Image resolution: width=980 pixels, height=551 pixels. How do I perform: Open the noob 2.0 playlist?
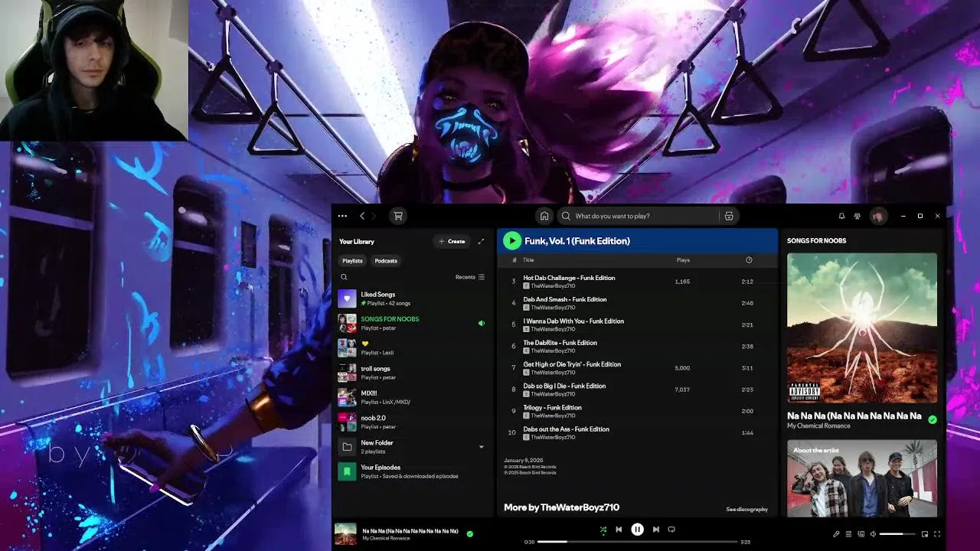413,422
